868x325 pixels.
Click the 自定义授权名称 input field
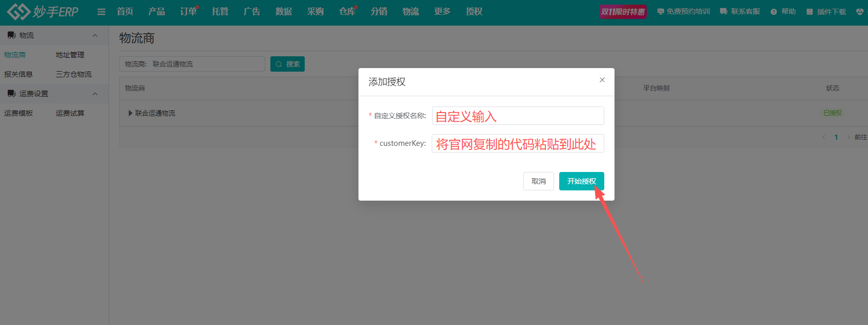(518, 116)
